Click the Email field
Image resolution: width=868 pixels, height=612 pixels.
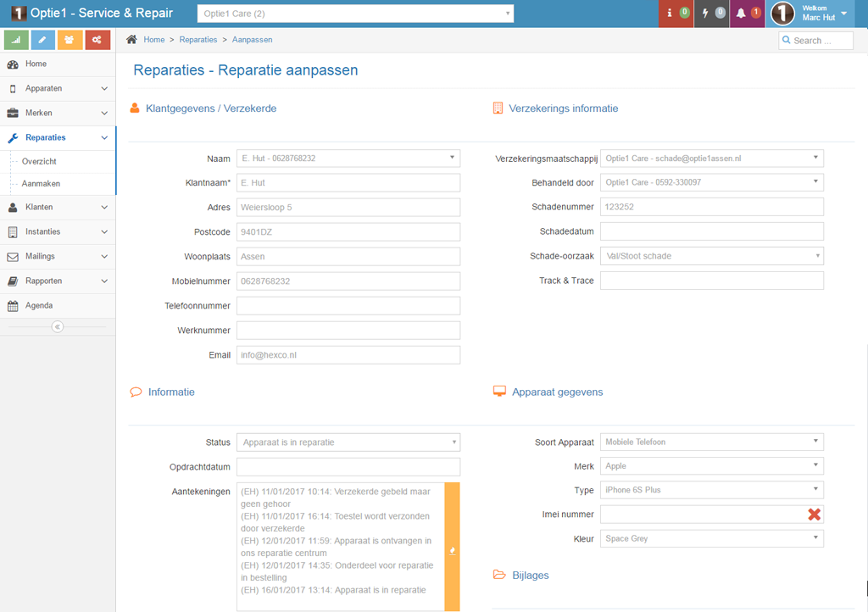coord(348,355)
